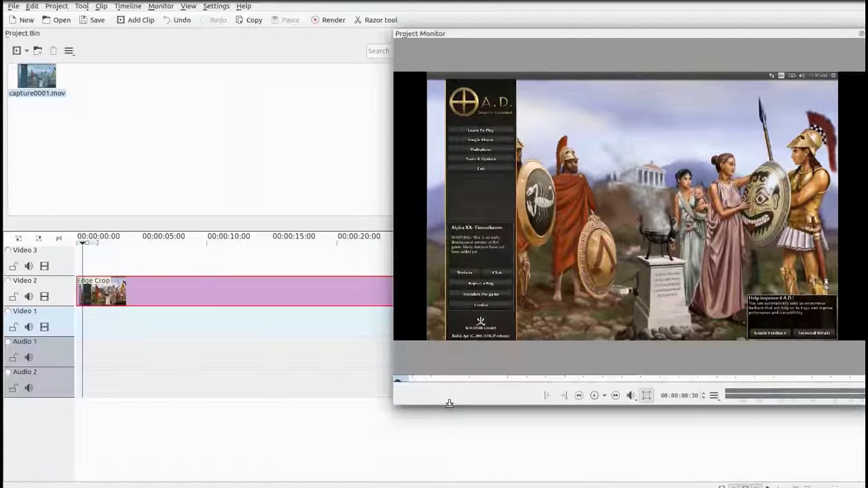
Task: Click the New project toolbar button
Action: pos(21,20)
